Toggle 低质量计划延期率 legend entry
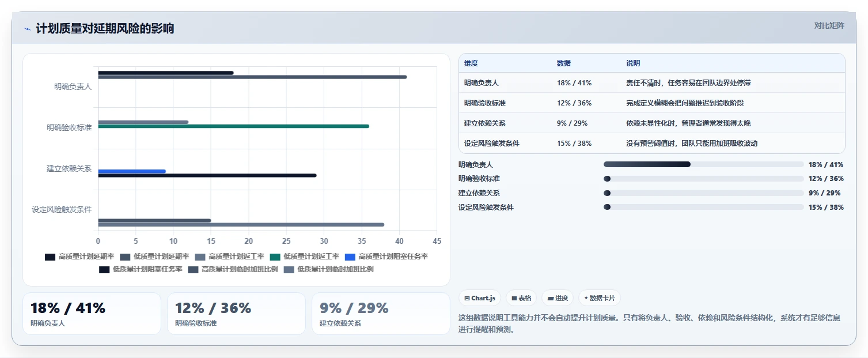Image resolution: width=868 pixels, height=358 pixels. [x=154, y=257]
